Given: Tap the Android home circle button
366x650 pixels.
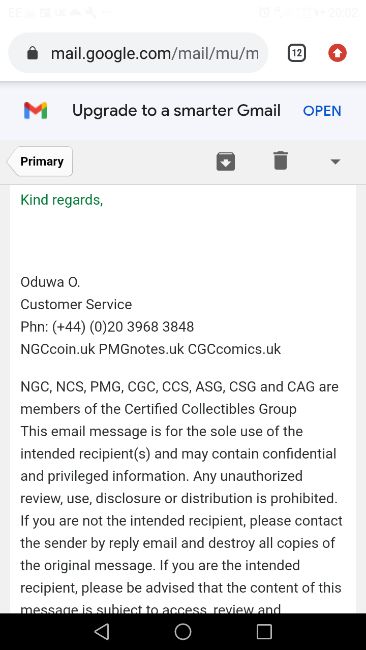Looking at the screenshot, I should (x=183, y=632).
